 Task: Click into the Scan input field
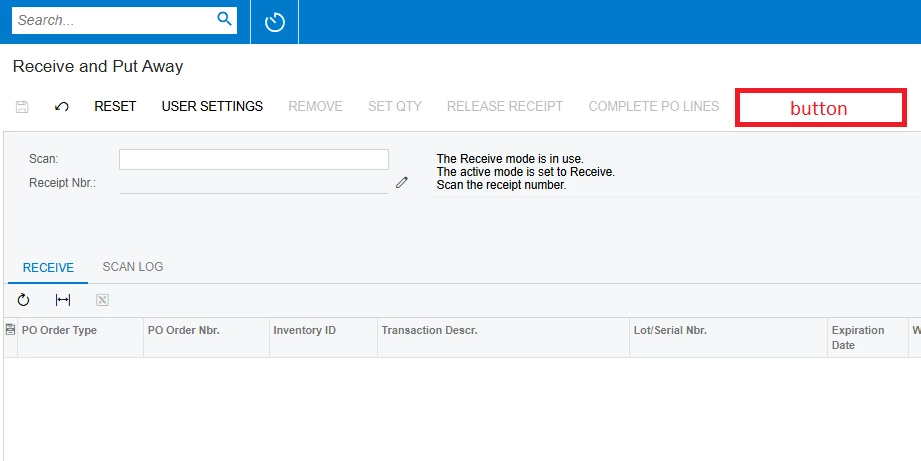pos(254,159)
